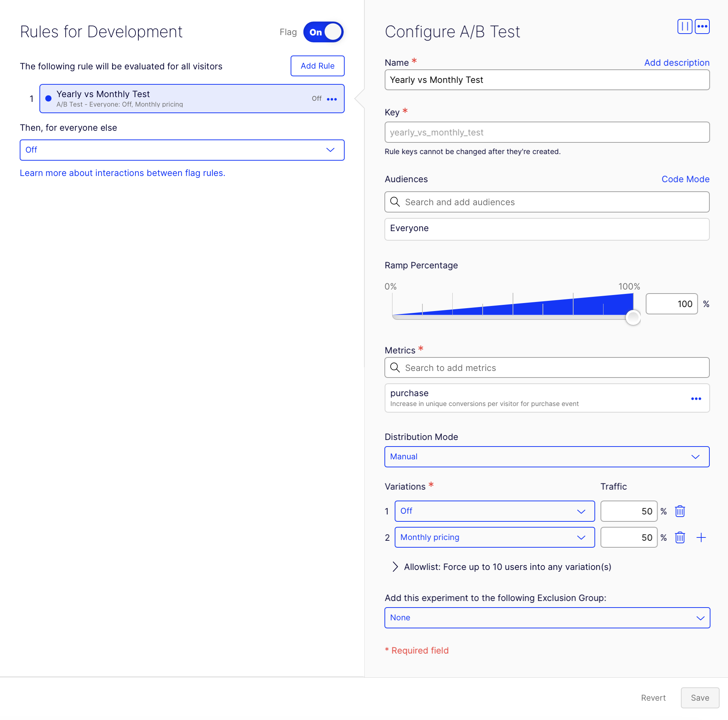Switch audiences to Code Mode

coord(685,179)
